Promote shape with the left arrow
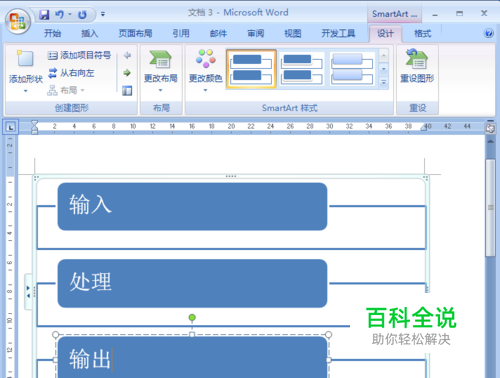This screenshot has height=378, width=500. point(127,55)
